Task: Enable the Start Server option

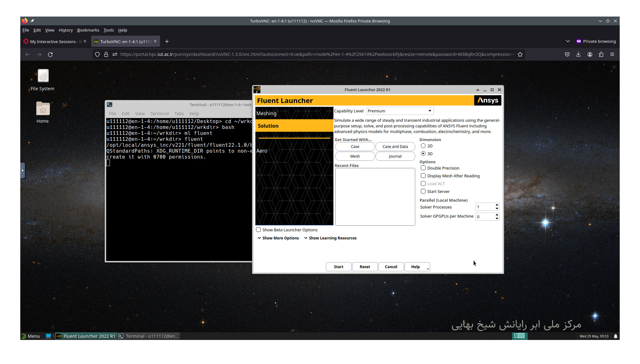Action: (423, 191)
